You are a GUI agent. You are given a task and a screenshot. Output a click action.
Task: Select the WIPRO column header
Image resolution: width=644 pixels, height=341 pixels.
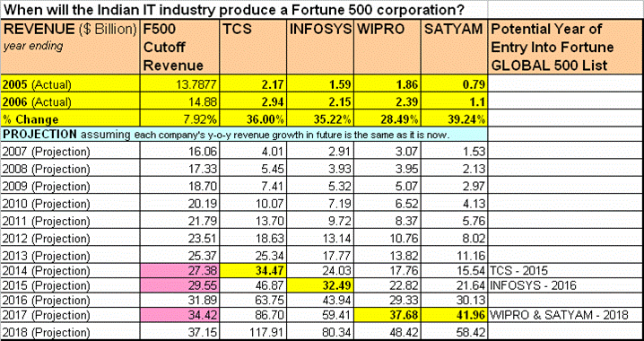[387, 47]
